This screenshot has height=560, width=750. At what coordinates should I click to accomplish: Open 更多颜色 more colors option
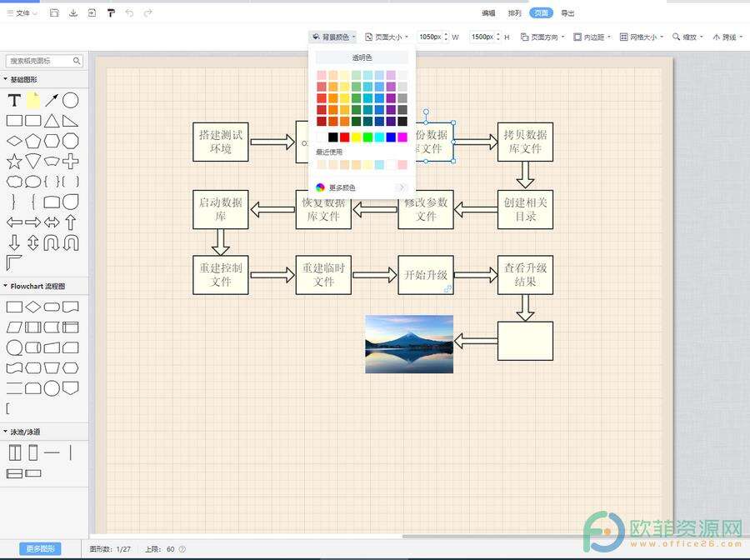342,187
